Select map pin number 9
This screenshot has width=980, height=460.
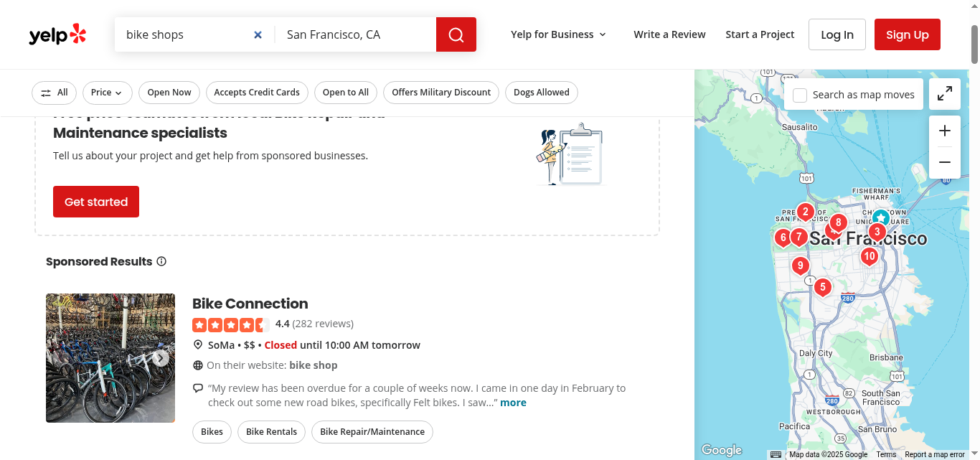click(x=801, y=266)
